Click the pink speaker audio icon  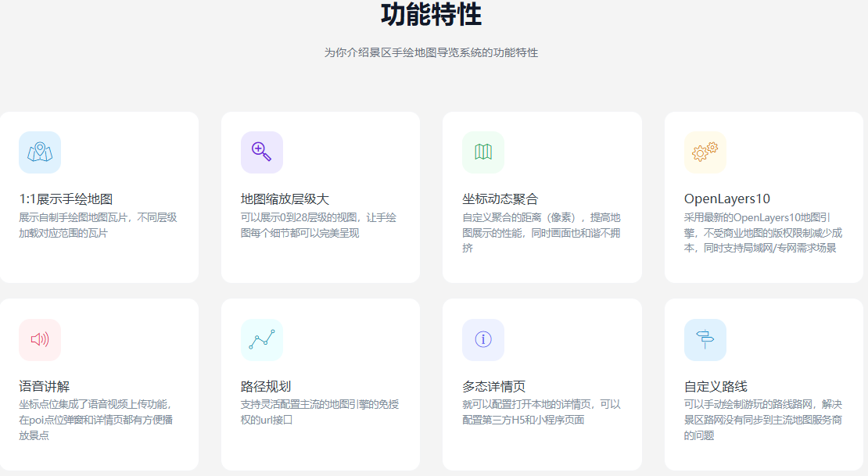click(x=40, y=339)
